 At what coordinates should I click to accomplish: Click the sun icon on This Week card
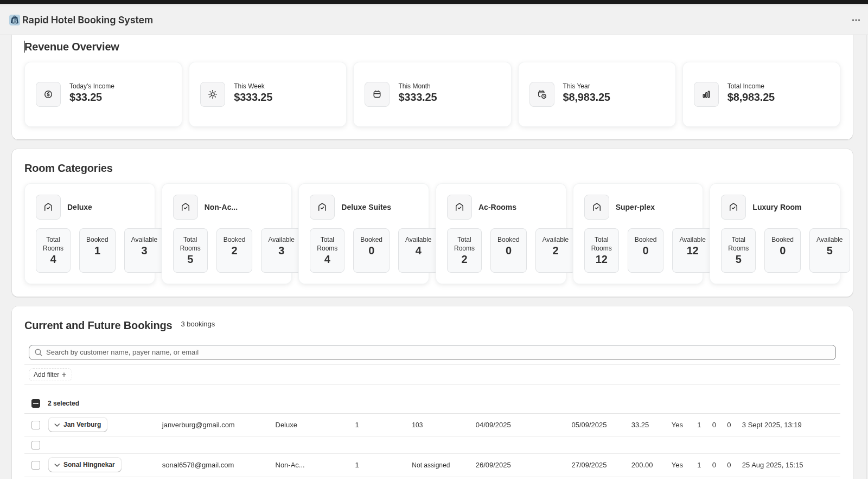[x=213, y=94]
